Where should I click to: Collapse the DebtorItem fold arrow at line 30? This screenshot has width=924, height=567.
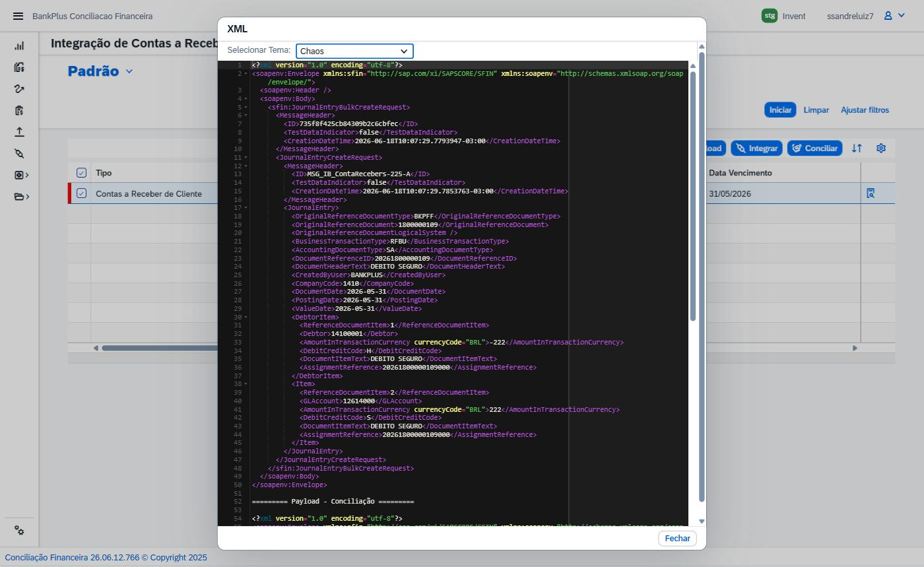click(x=246, y=317)
